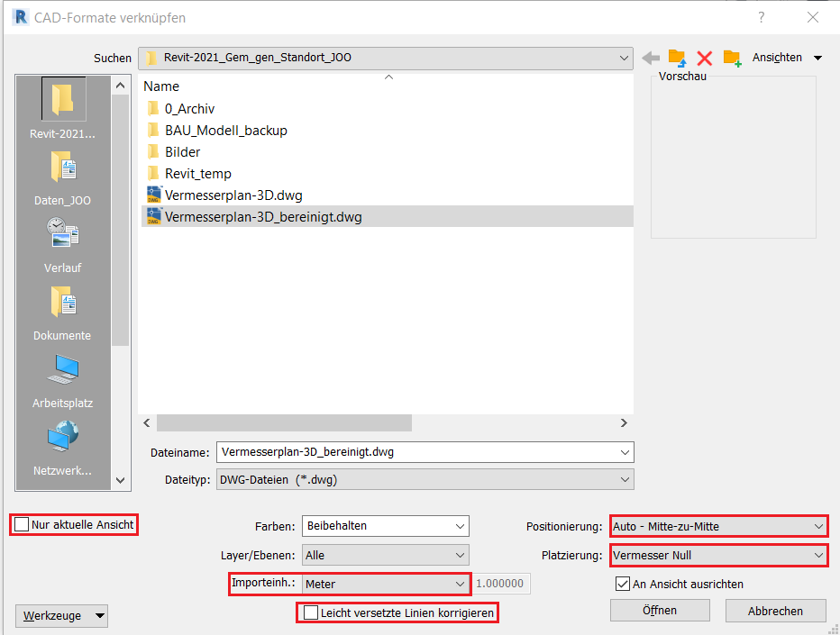
Task: Open the Importeinheiten Meter dropdown
Action: point(386,584)
